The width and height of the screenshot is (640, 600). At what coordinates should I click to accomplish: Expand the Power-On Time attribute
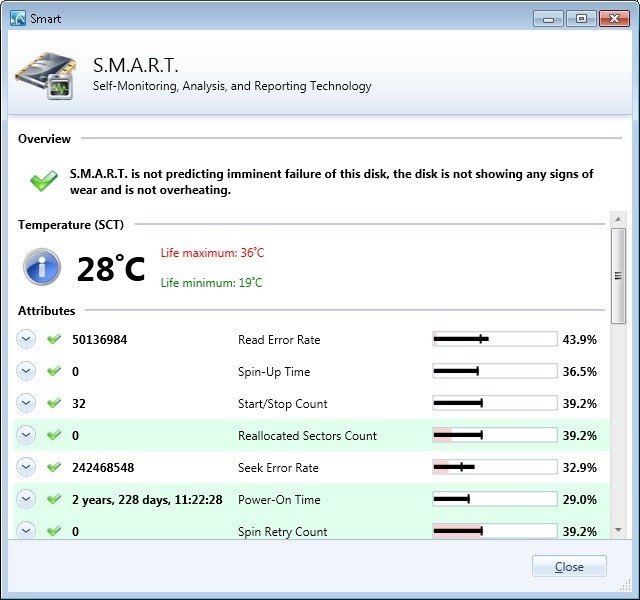(26, 499)
